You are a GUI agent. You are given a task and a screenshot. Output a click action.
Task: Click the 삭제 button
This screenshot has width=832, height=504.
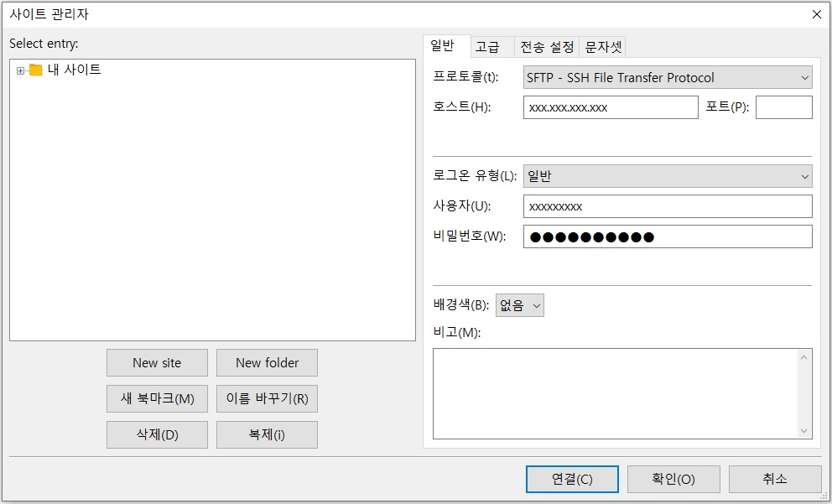(x=157, y=435)
